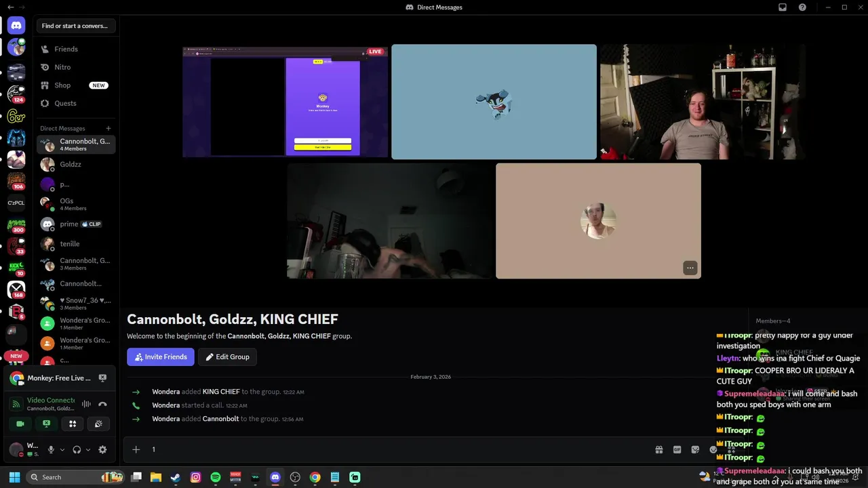The width and height of the screenshot is (868, 488).
Task: Select the webcam tile of the man in grey shirt
Action: [703, 102]
